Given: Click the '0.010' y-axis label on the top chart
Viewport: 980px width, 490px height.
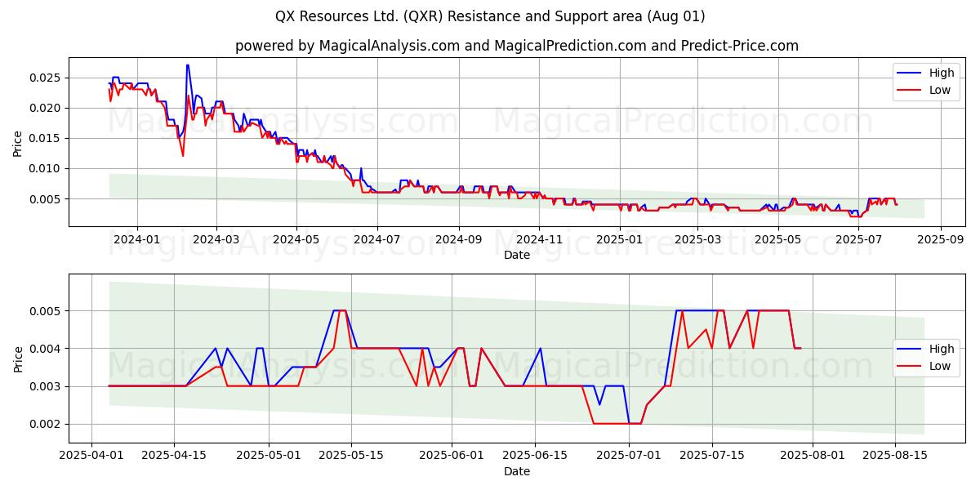Looking at the screenshot, I should pyautogui.click(x=47, y=169).
